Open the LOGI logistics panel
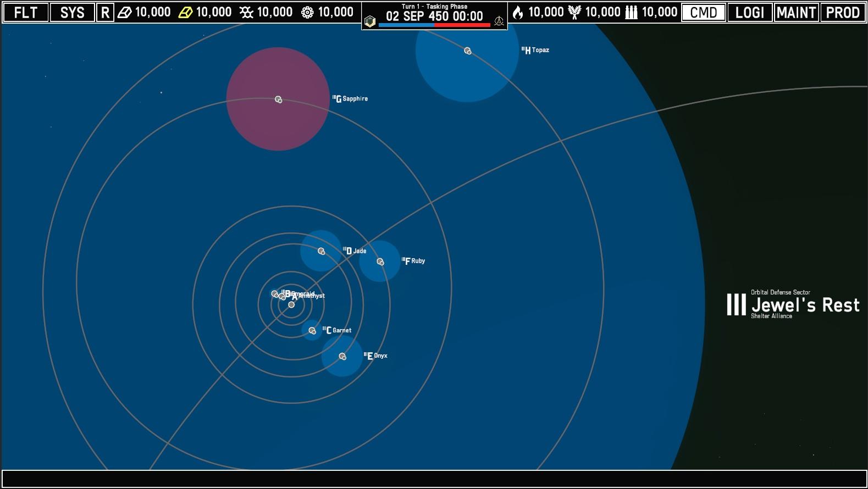Image resolution: width=868 pixels, height=489 pixels. pyautogui.click(x=750, y=12)
